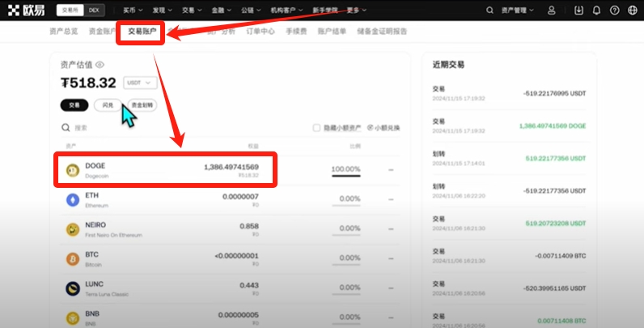Click the 闪兑 button
This screenshot has width=644, height=328.
(x=108, y=105)
